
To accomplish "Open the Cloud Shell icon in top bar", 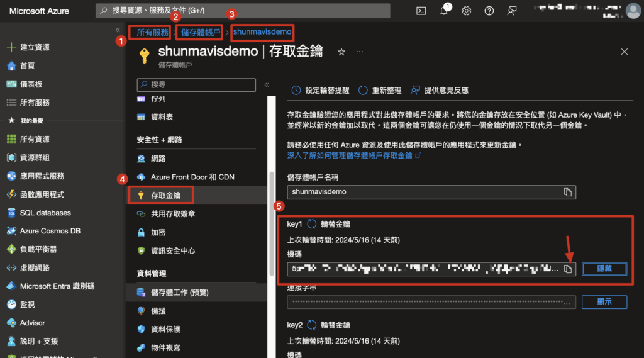I will coord(421,11).
